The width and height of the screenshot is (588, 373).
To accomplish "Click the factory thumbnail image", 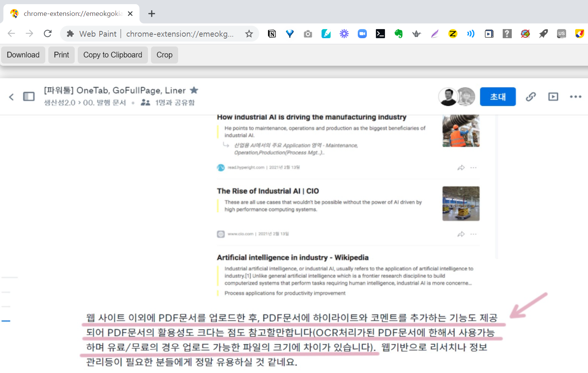I will tap(461, 204).
